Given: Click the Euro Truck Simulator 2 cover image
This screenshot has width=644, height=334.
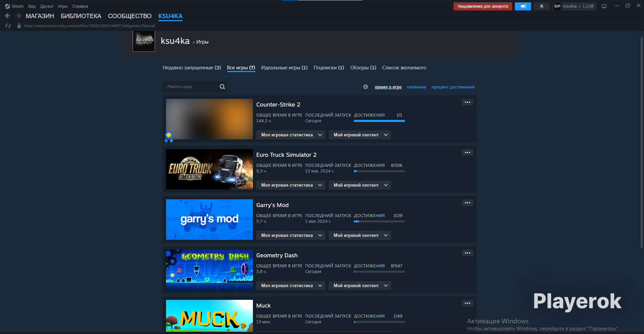Looking at the screenshot, I should pos(209,169).
